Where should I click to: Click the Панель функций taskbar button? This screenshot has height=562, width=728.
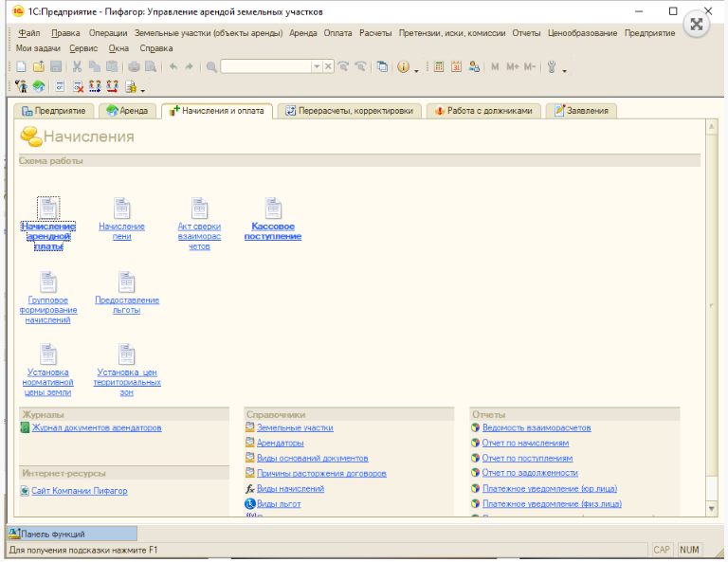tap(59, 535)
